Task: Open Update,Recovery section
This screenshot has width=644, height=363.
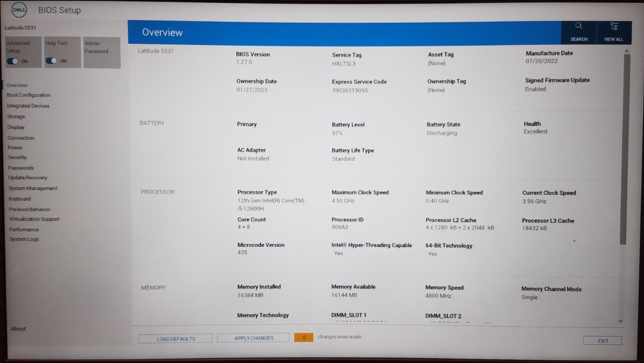Action: click(28, 178)
